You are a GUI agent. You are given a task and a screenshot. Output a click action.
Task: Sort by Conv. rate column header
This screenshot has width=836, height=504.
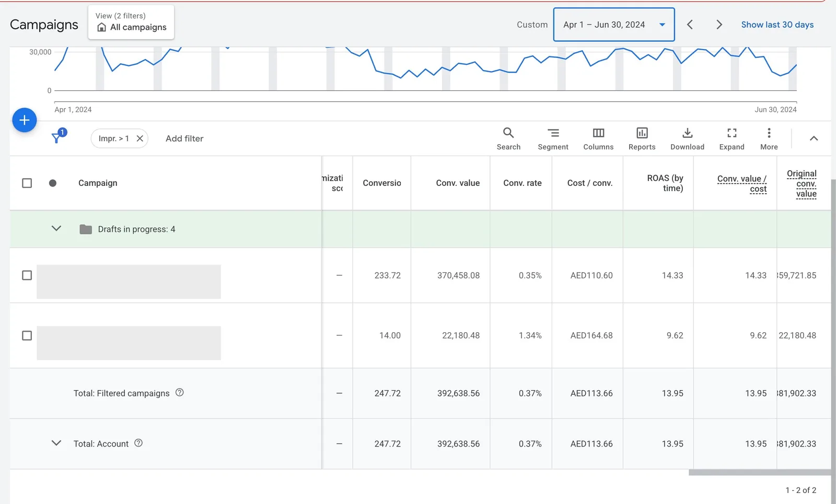click(522, 183)
